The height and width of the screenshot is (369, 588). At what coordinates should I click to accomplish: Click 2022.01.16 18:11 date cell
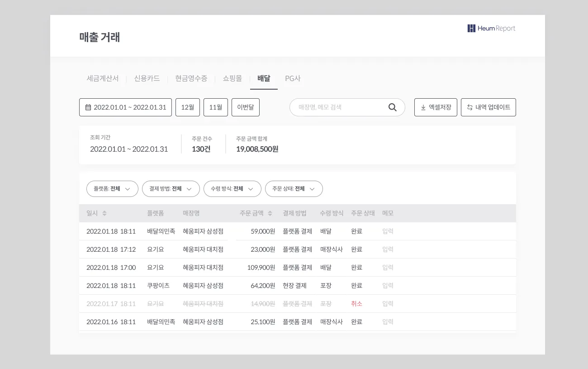(111, 322)
